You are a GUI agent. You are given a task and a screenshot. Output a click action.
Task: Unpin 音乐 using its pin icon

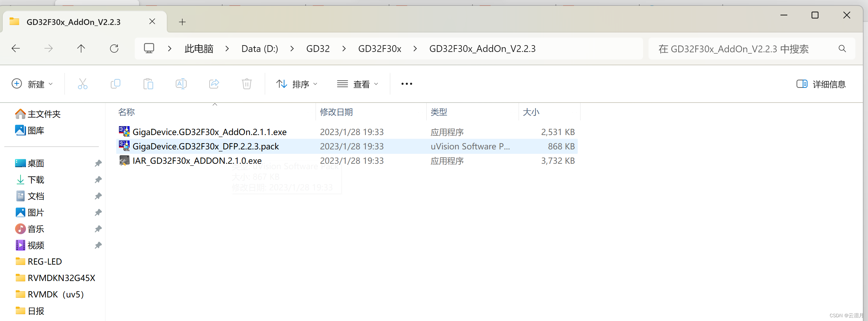coord(98,229)
